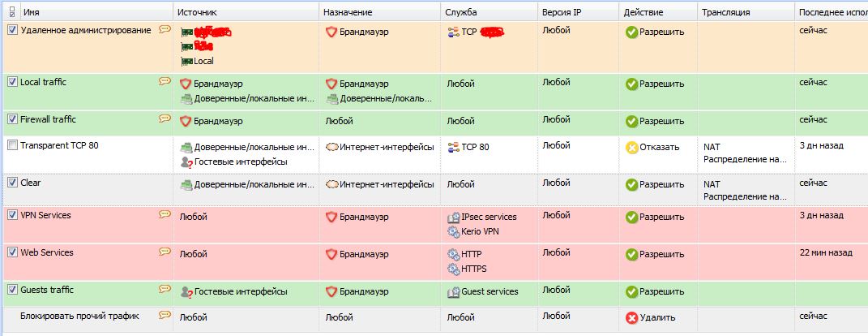
Task: Click the green Allow icon in Web Services row
Action: tap(631, 255)
